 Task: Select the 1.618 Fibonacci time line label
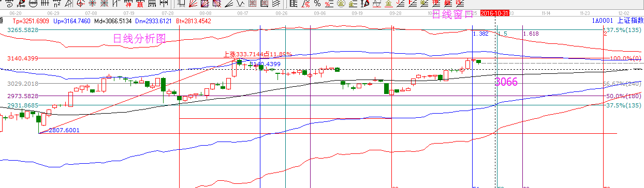pos(531,34)
